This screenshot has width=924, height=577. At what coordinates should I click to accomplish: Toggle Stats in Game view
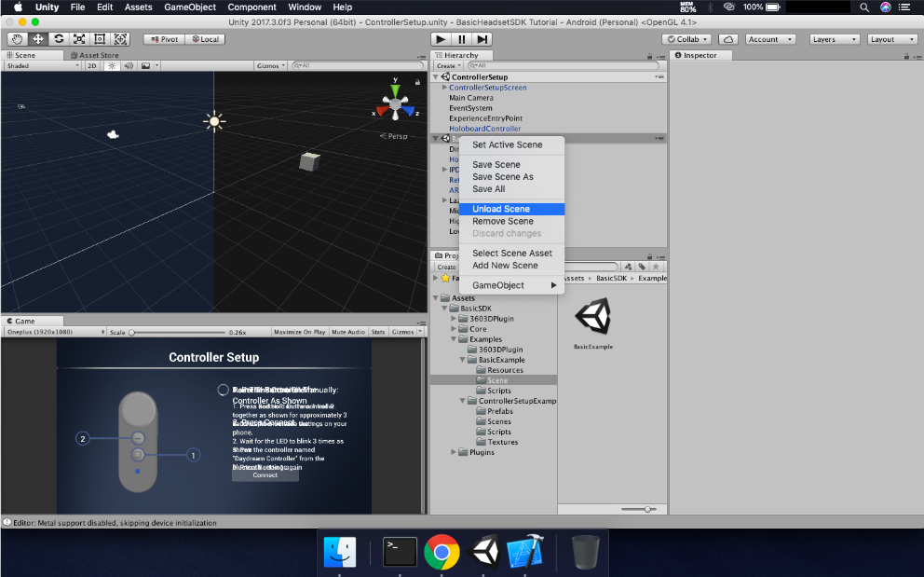point(378,332)
